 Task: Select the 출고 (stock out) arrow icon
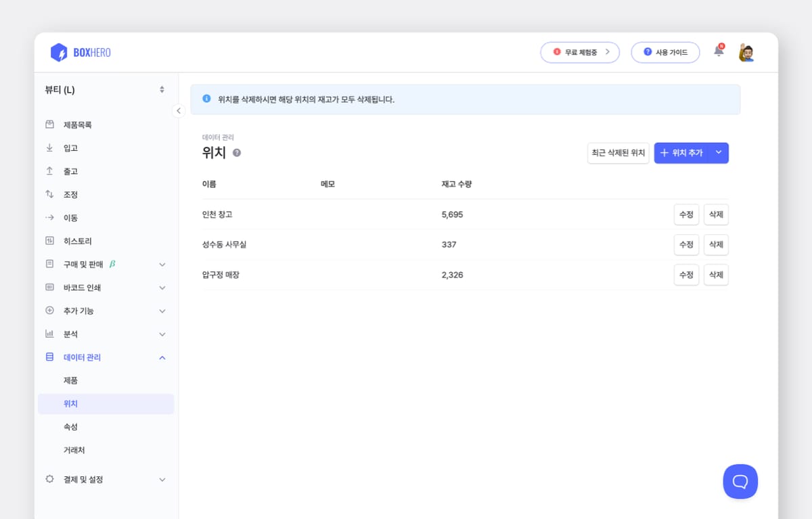49,171
